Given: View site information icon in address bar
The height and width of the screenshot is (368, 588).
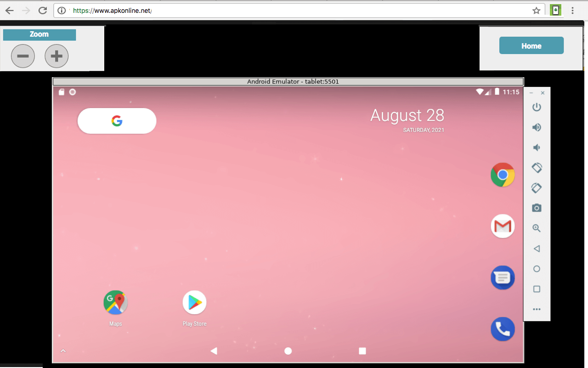Looking at the screenshot, I should 62,11.
